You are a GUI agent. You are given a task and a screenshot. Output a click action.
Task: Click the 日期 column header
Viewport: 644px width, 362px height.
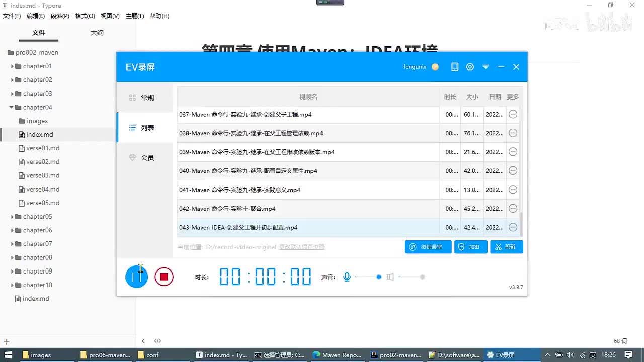495,97
